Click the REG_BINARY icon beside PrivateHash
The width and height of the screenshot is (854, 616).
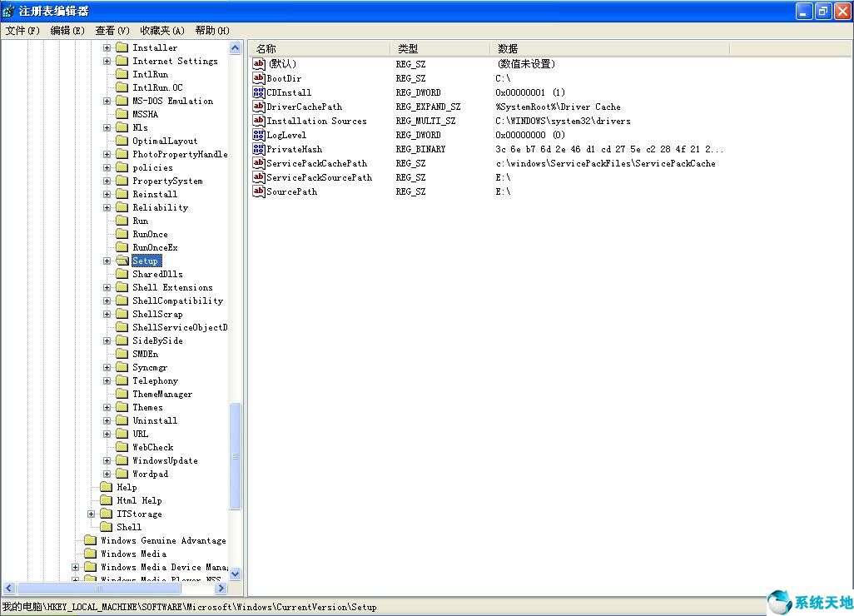click(x=258, y=149)
